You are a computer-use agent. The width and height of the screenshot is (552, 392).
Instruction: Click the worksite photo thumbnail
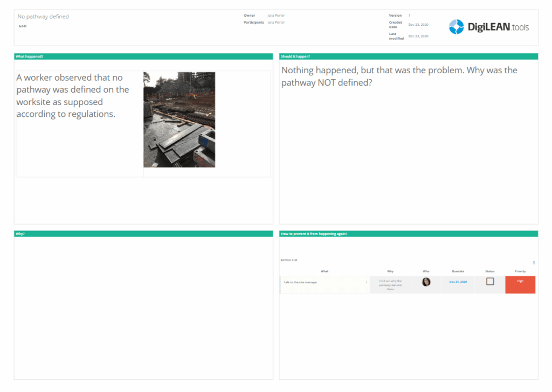pyautogui.click(x=179, y=118)
